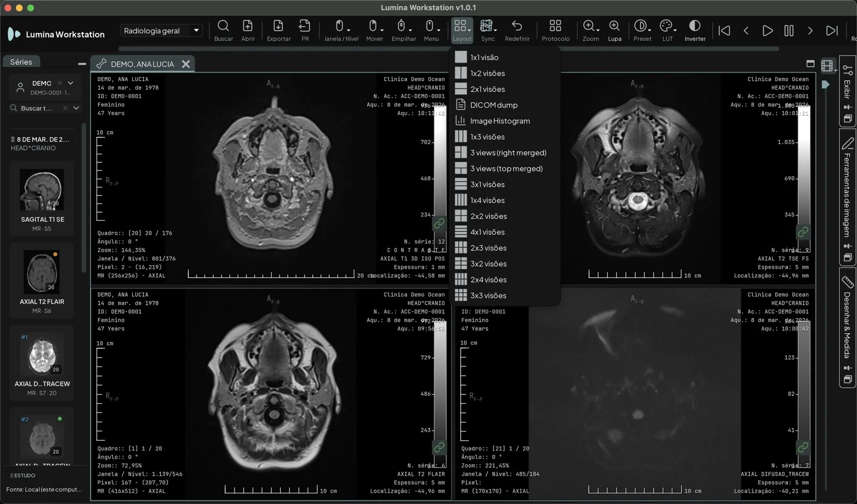Toggle link on AXIAL DIFUSAO_TRACEW viewport
Image resolution: width=857 pixels, height=504 pixels.
coord(803,447)
